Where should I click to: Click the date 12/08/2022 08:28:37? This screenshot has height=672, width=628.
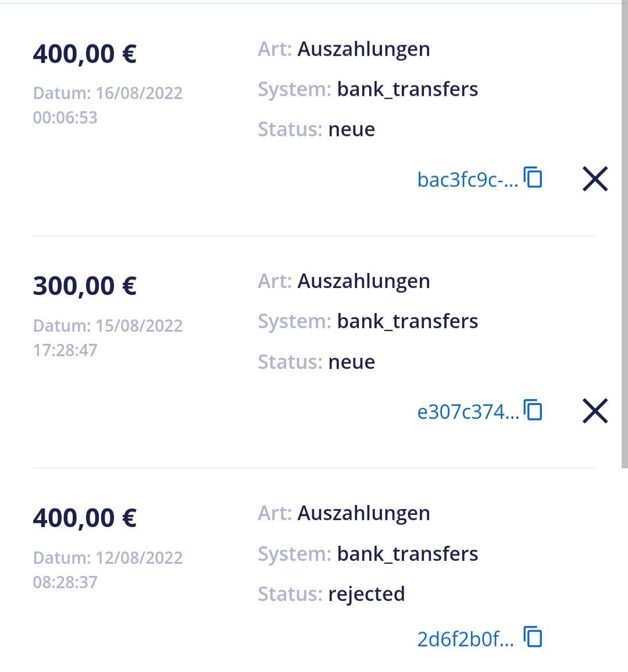point(108,570)
